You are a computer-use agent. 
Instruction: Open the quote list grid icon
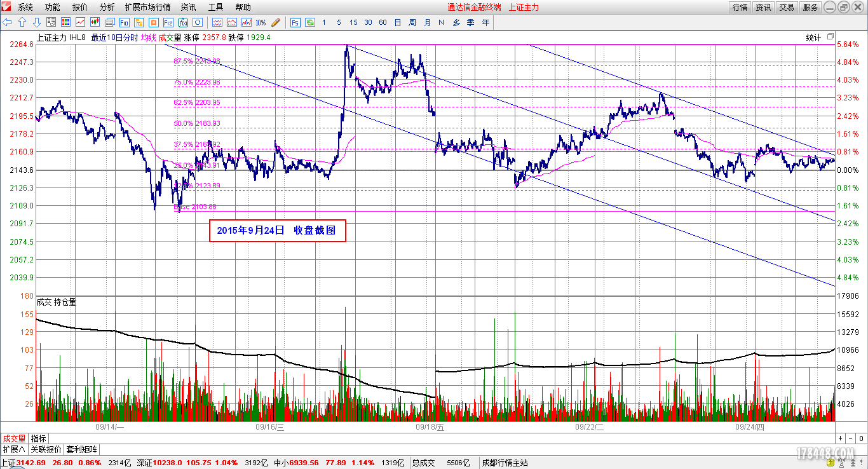click(65, 22)
